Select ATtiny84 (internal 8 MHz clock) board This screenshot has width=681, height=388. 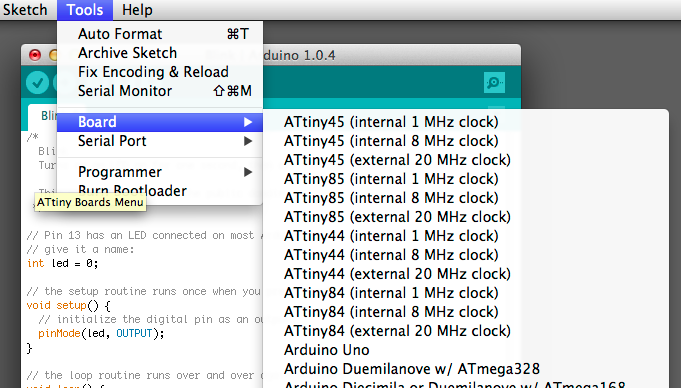tap(466, 312)
